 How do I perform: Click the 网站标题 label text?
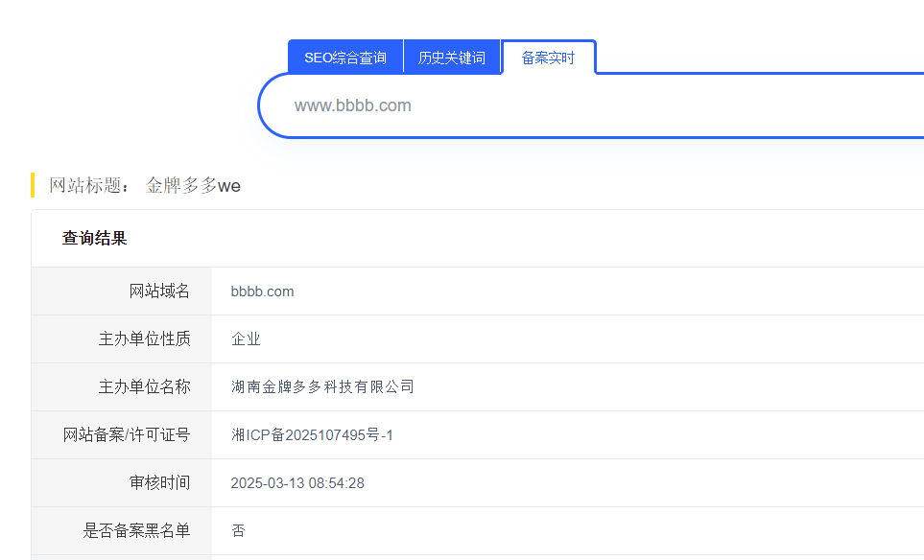(89, 185)
